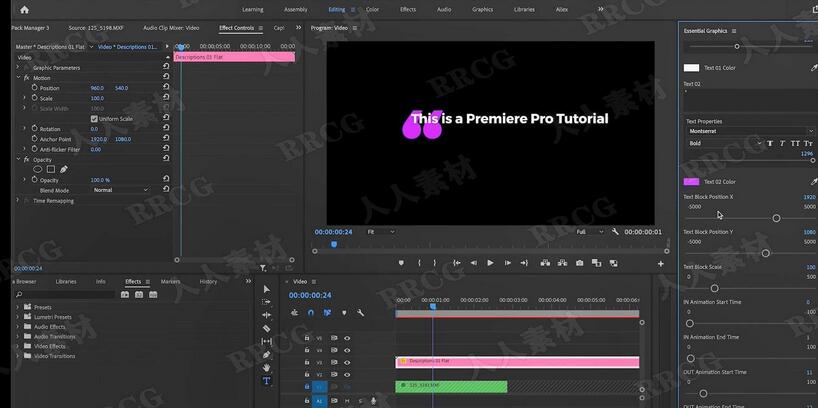818x408 pixels.
Task: Select the Razor tool
Action: point(267,329)
